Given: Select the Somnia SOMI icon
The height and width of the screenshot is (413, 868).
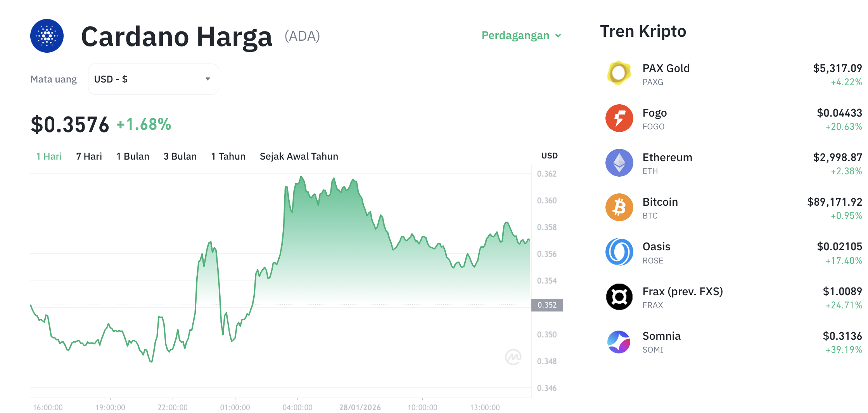Looking at the screenshot, I should (x=619, y=341).
